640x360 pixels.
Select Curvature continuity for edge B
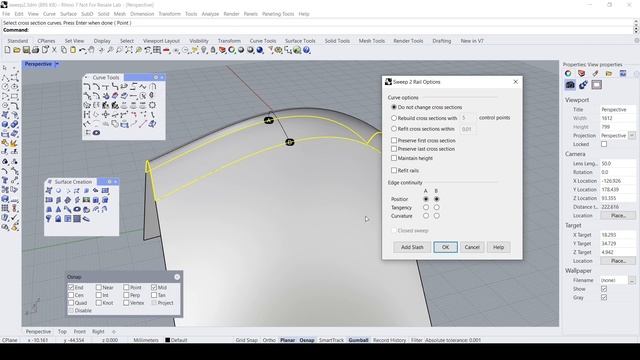point(436,216)
